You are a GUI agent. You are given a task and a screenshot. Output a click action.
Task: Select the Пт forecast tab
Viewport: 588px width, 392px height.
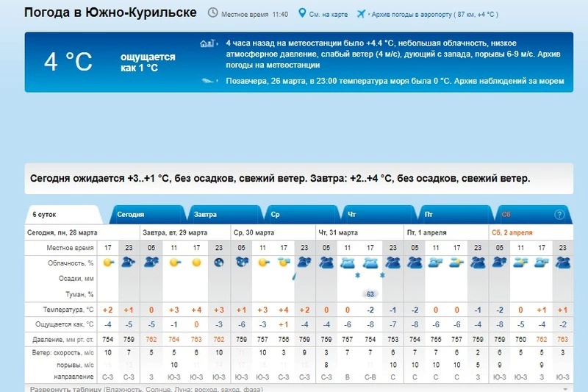click(x=429, y=215)
